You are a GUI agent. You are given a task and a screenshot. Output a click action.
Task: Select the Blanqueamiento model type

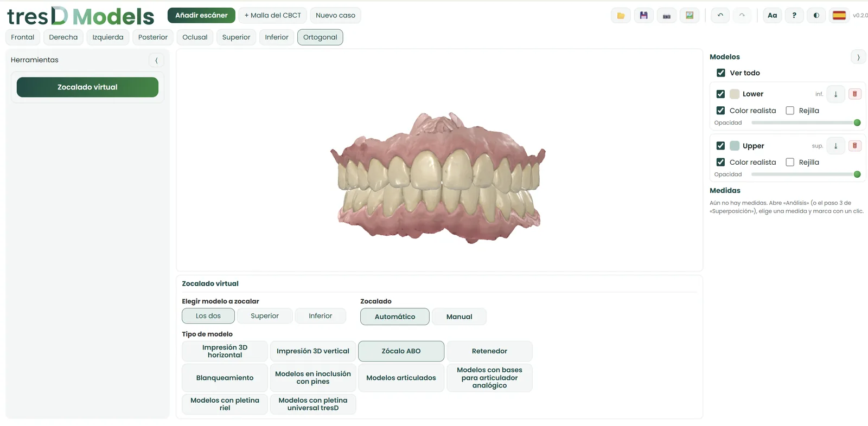(225, 378)
